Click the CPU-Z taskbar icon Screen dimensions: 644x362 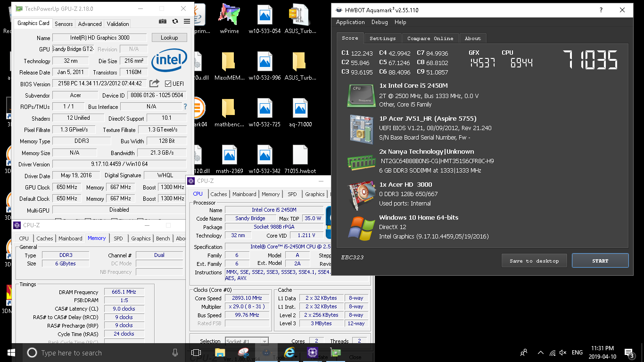[x=312, y=353]
